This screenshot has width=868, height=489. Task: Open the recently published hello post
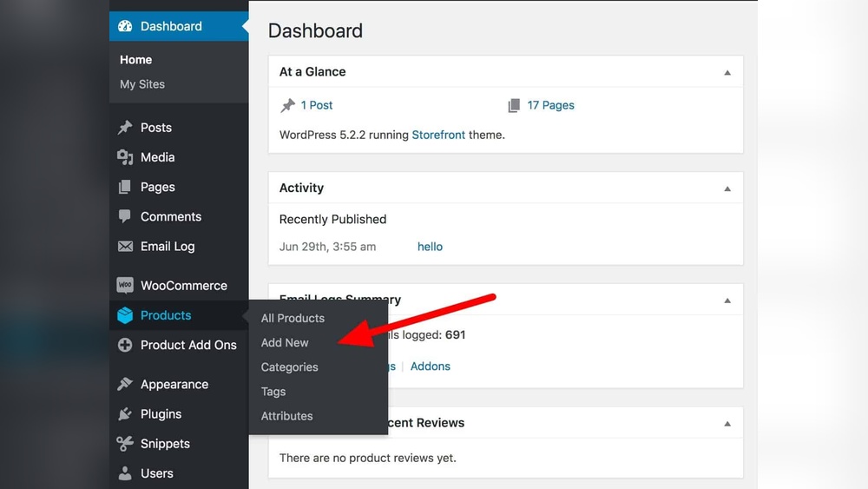(x=431, y=247)
